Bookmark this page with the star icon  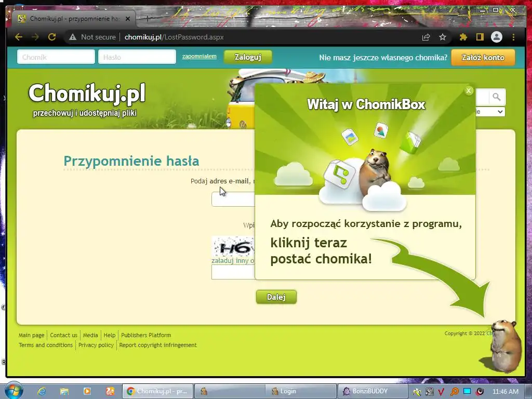[x=443, y=37]
